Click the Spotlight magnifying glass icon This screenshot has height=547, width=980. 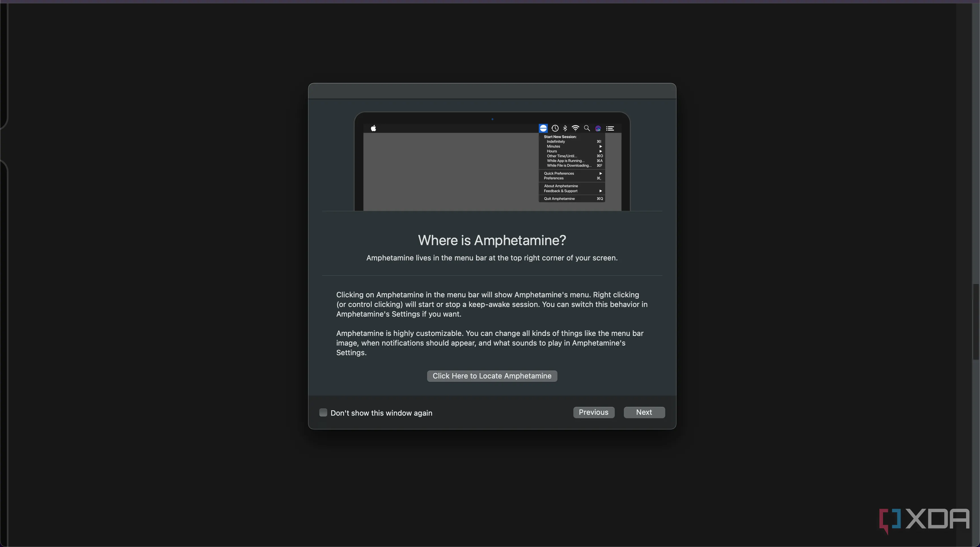[587, 128]
